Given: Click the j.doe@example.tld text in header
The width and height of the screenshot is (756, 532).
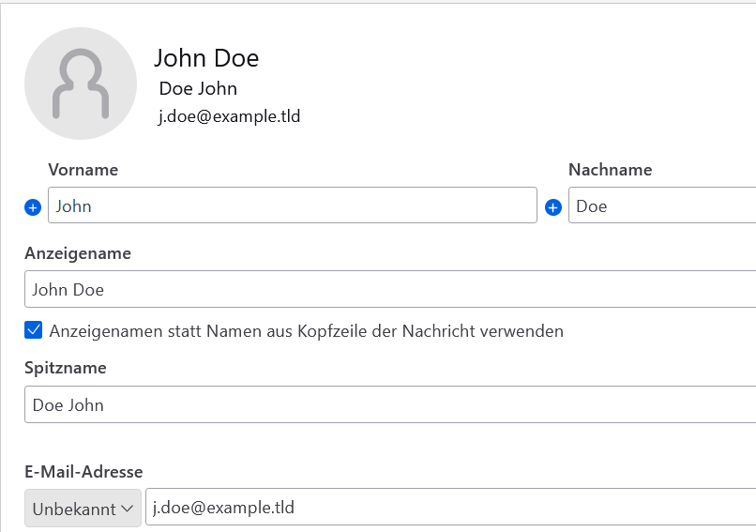Looking at the screenshot, I should pos(229,117).
